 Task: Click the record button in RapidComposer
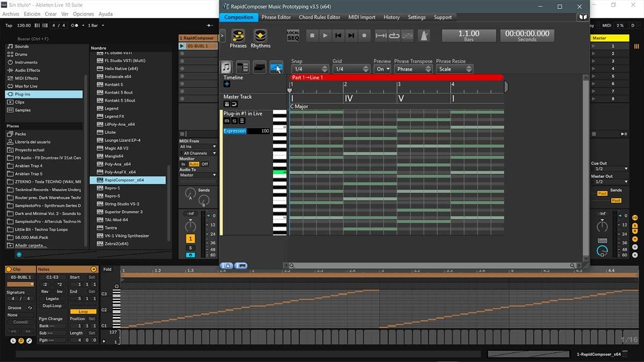tap(364, 35)
